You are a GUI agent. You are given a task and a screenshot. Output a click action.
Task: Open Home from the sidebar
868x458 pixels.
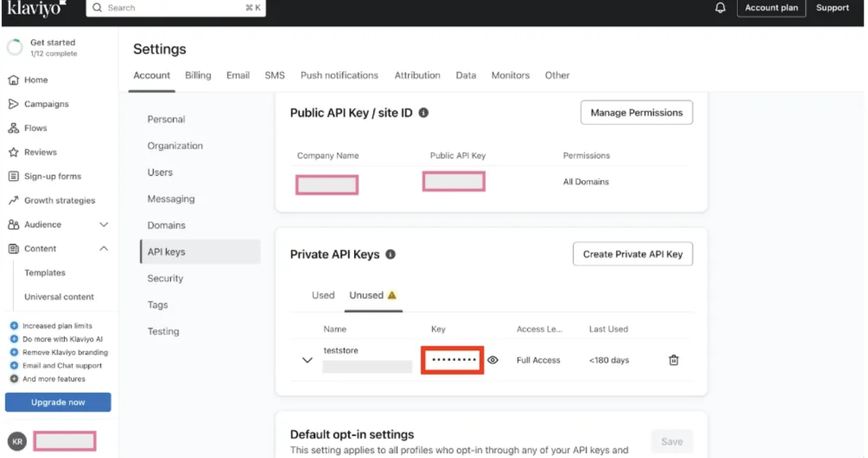[x=36, y=80]
